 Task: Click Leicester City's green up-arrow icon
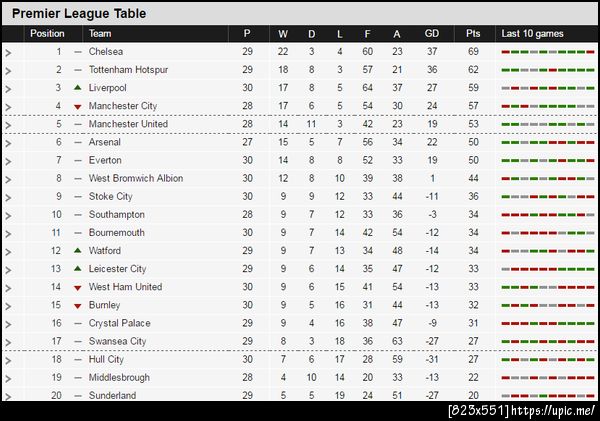[x=77, y=268]
